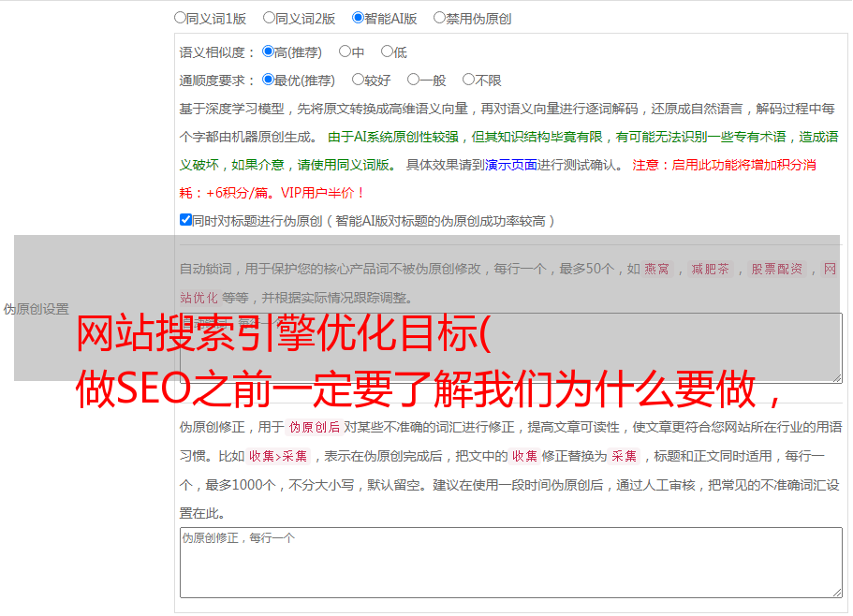Click the 伪原创修正 text area

click(511, 563)
